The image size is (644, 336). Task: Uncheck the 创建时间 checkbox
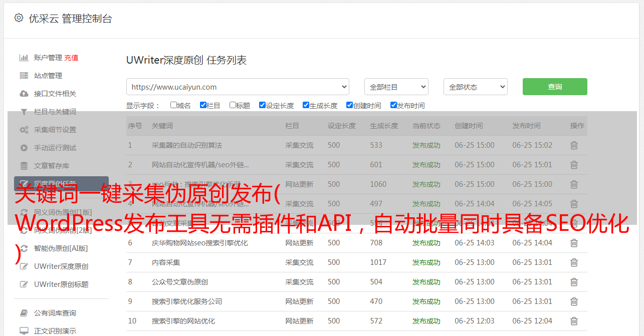tap(349, 105)
